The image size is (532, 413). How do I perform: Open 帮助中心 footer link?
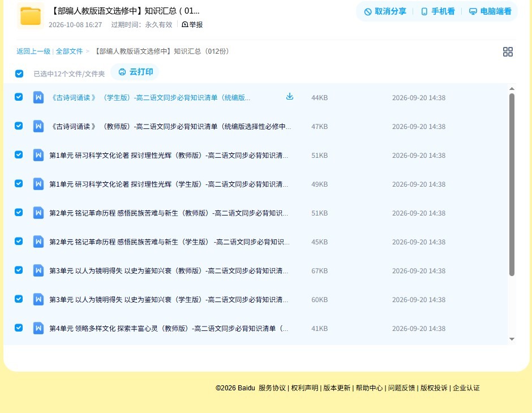369,388
